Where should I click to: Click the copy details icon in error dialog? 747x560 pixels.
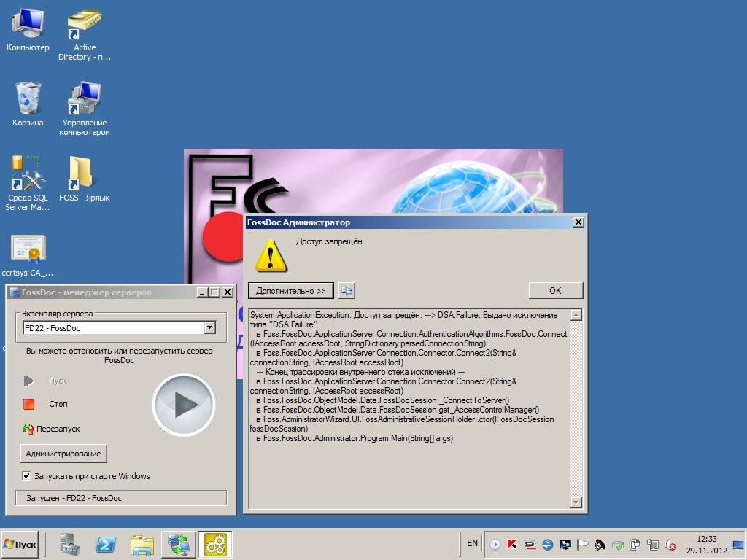click(x=347, y=290)
